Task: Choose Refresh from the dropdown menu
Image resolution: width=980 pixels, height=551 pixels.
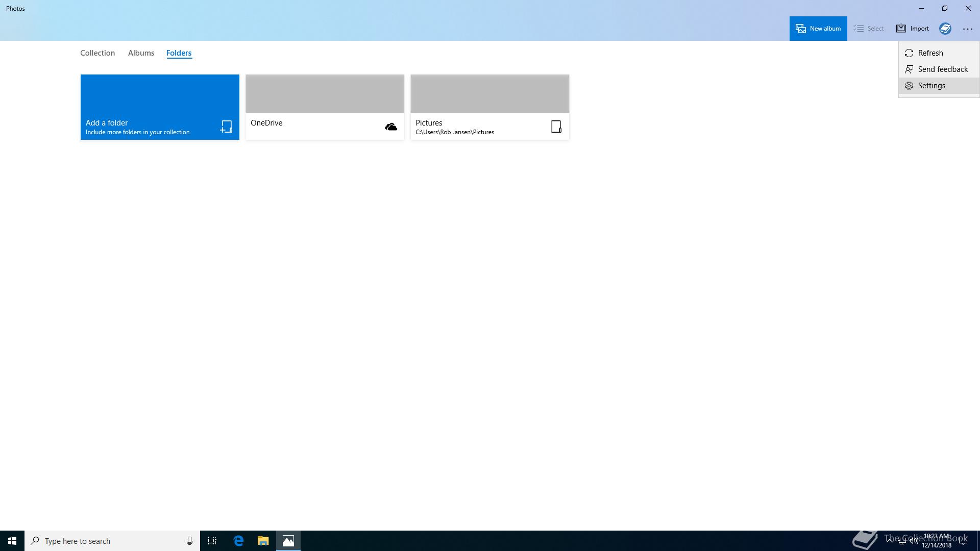Action: [x=930, y=53]
